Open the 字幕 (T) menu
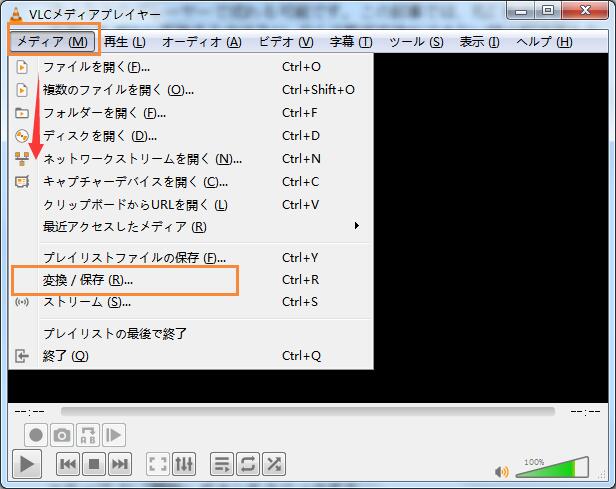The width and height of the screenshot is (616, 489). (351, 41)
